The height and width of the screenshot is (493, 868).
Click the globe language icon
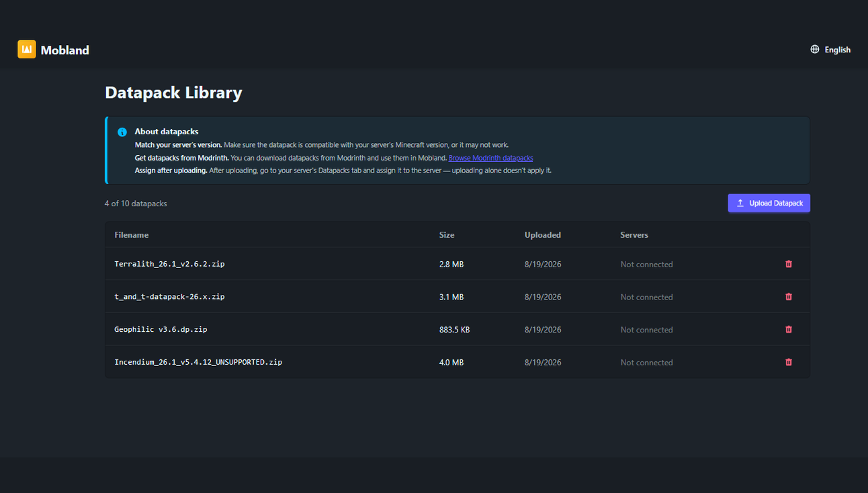click(x=815, y=49)
